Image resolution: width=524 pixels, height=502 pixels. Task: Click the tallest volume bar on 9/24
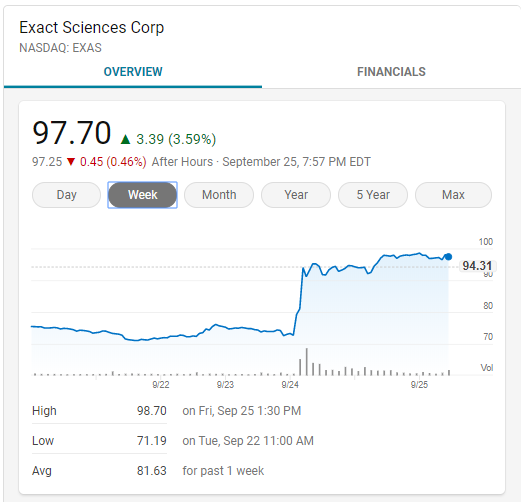306,362
